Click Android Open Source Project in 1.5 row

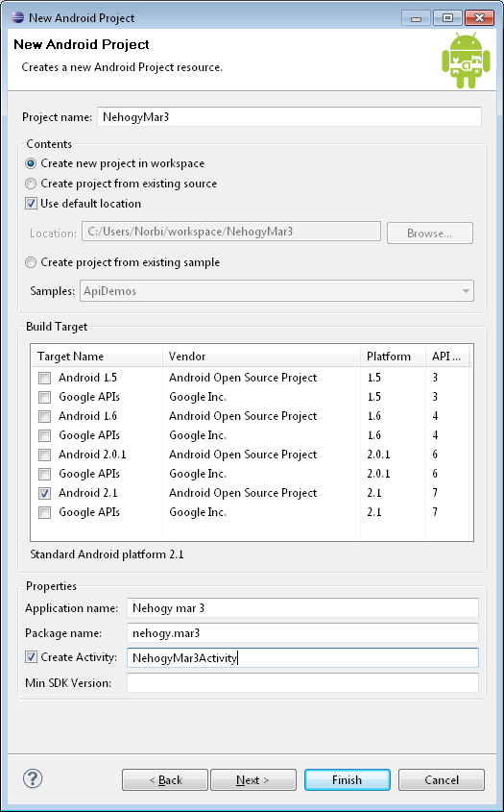(x=243, y=378)
